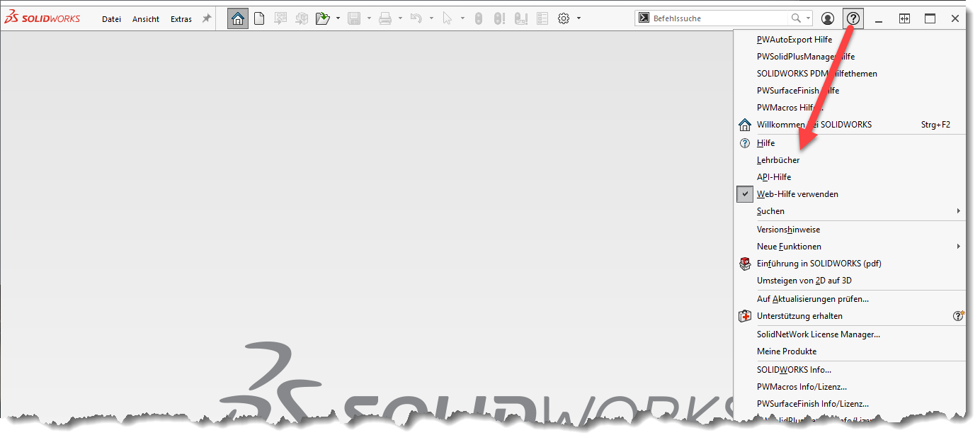Open the Options gear icon
The height and width of the screenshot is (445, 980).
[x=564, y=19]
